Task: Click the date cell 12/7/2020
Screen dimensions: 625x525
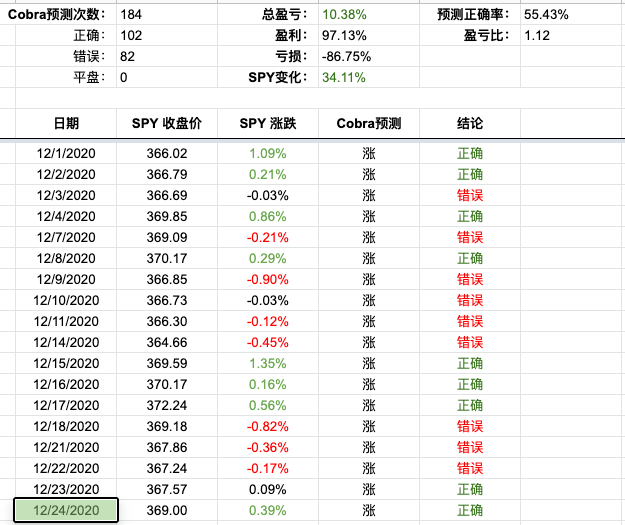Action: (66, 237)
